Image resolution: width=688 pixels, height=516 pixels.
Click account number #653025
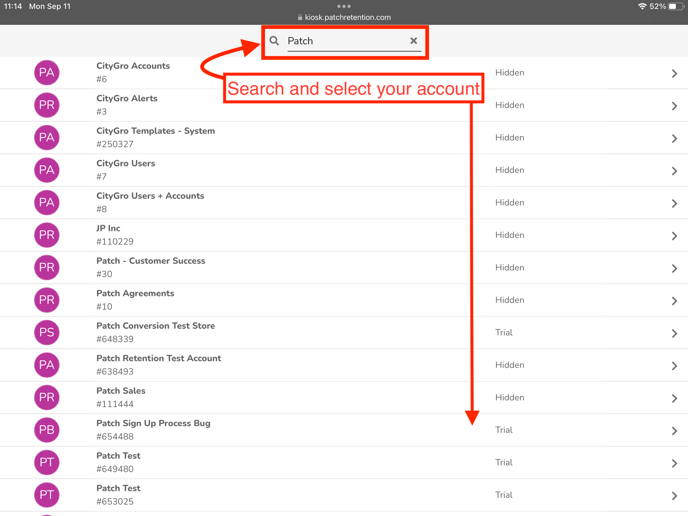(115, 501)
